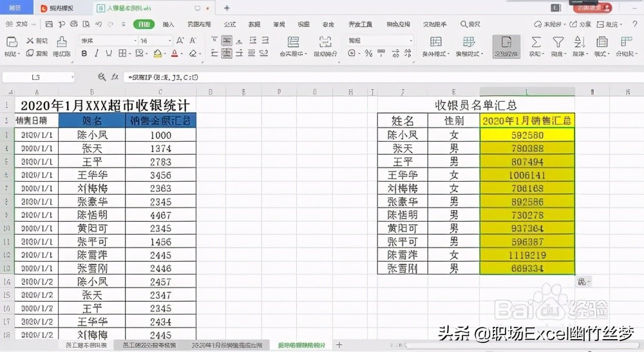Click the increase indent icon

[265, 40]
